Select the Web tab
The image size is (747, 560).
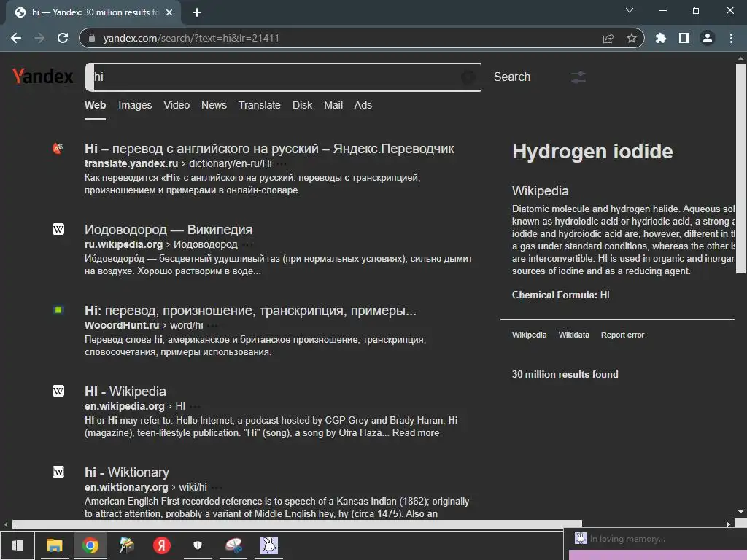click(96, 105)
